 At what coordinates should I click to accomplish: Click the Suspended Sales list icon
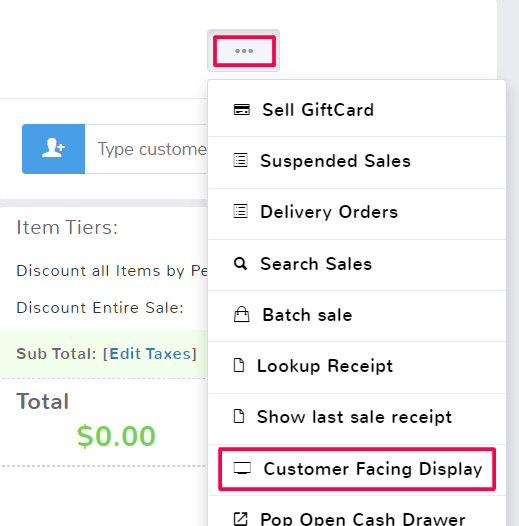(x=241, y=160)
